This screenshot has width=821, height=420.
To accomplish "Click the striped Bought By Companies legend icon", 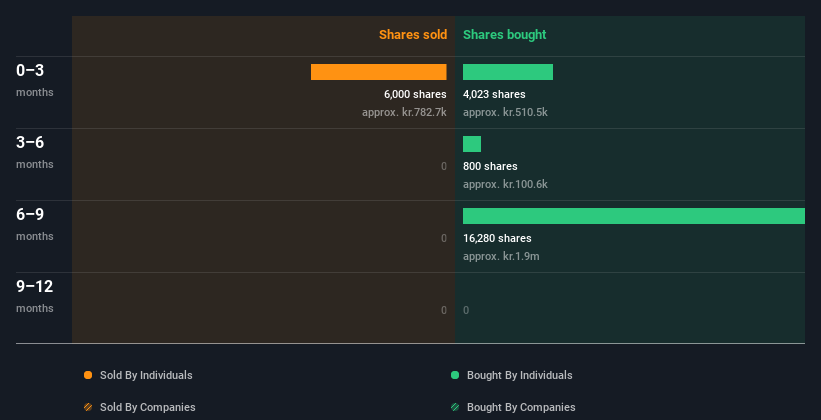I will tap(455, 407).
